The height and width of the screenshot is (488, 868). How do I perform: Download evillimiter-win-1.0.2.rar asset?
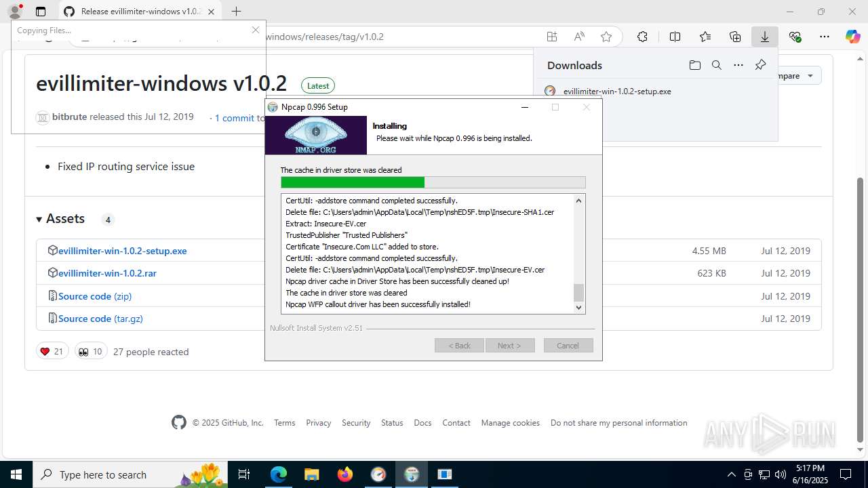click(107, 273)
